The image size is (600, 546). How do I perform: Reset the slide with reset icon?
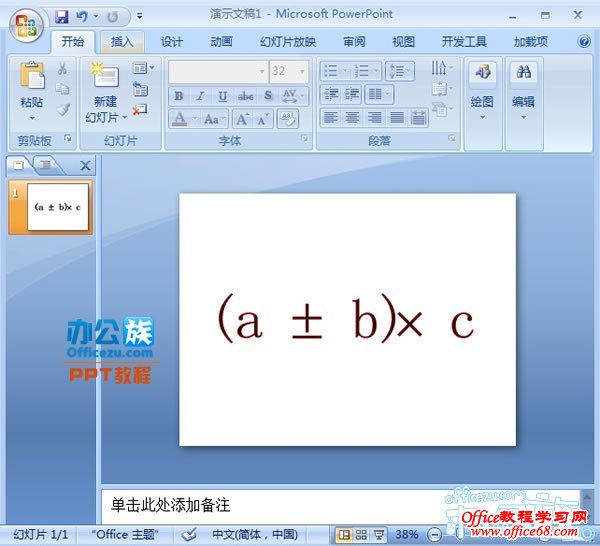140,89
